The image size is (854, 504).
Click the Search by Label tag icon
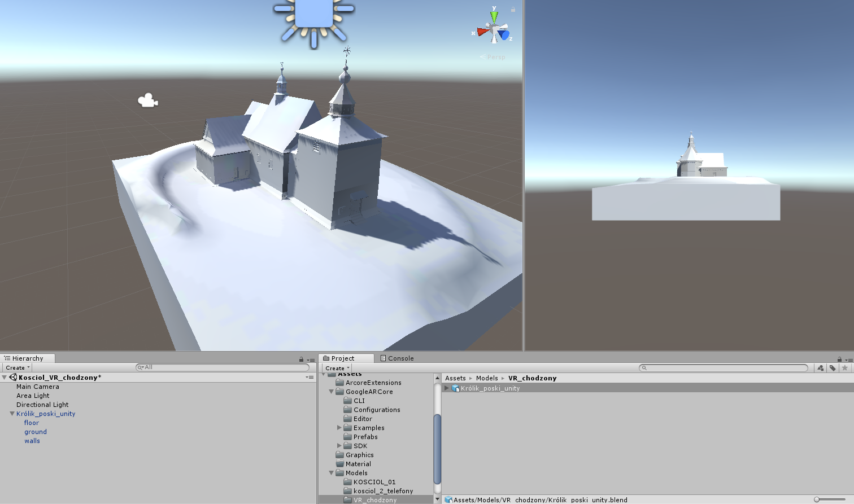(x=833, y=368)
